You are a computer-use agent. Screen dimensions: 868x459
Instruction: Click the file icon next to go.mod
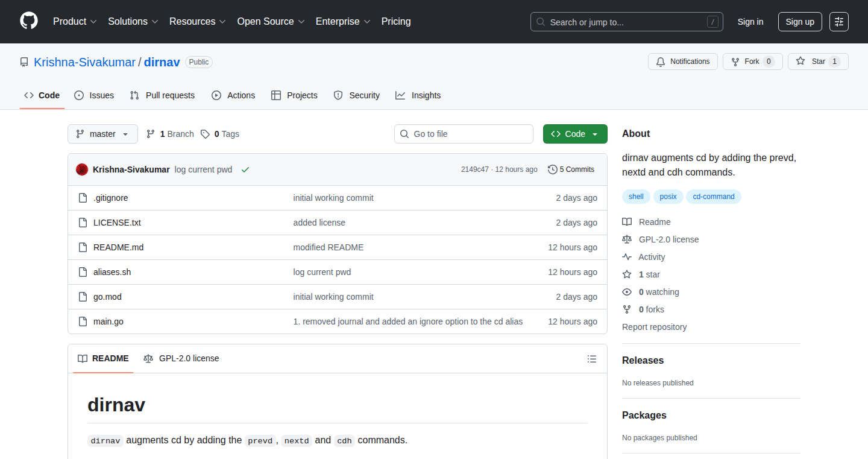[x=83, y=297]
